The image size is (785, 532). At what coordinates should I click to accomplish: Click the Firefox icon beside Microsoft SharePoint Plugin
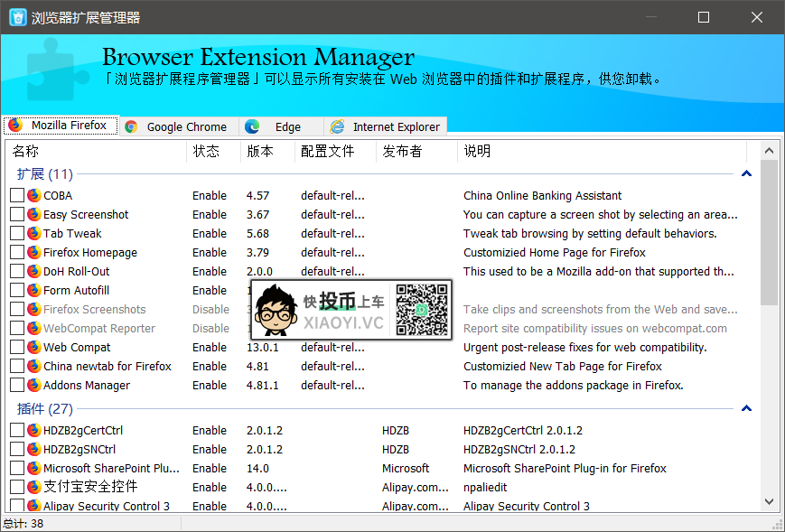[34, 469]
